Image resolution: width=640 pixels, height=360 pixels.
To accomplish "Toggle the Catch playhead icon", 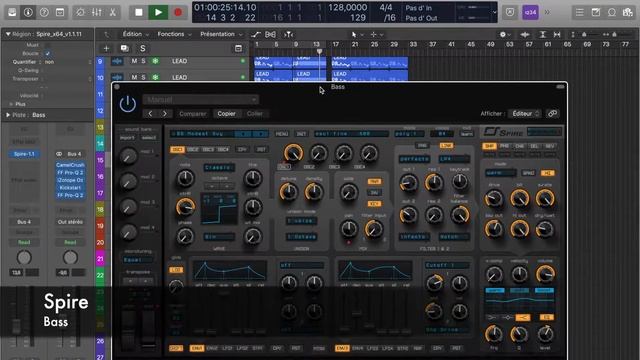I will tap(289, 34).
